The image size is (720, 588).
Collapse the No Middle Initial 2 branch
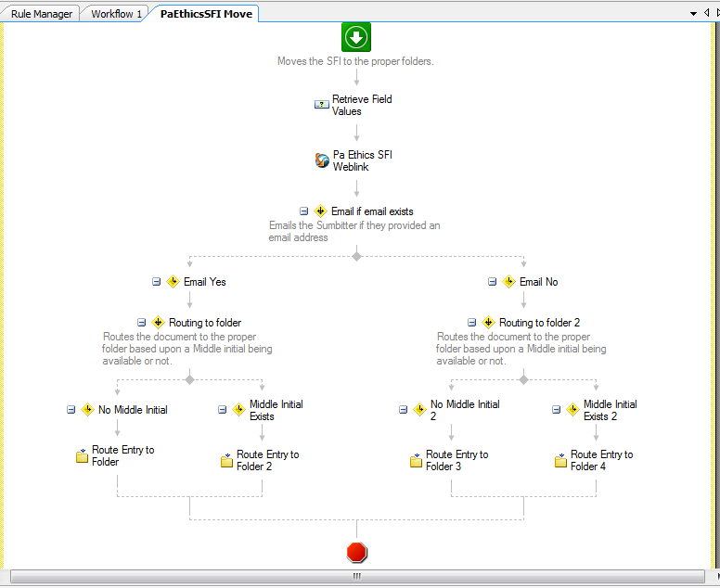click(x=404, y=409)
